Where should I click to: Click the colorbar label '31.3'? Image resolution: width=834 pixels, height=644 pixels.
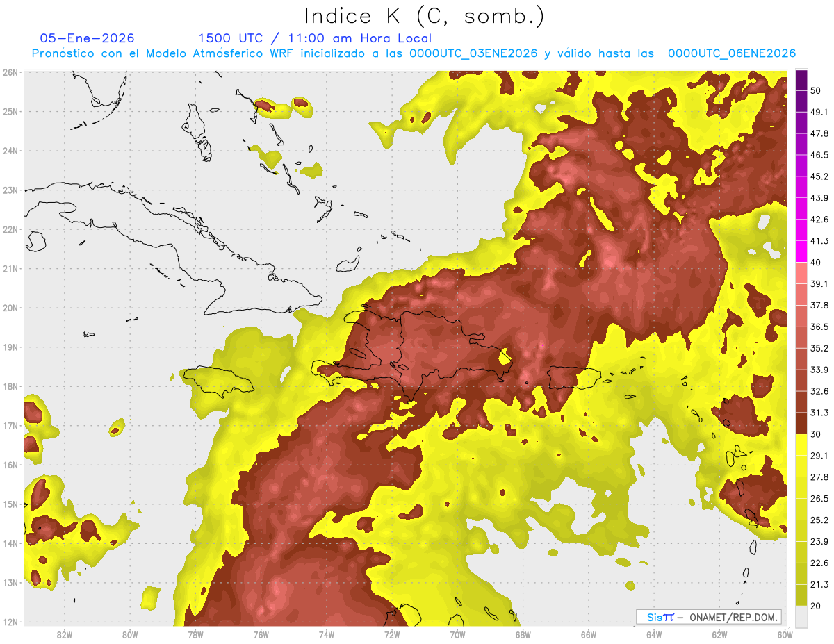pyautogui.click(x=820, y=413)
